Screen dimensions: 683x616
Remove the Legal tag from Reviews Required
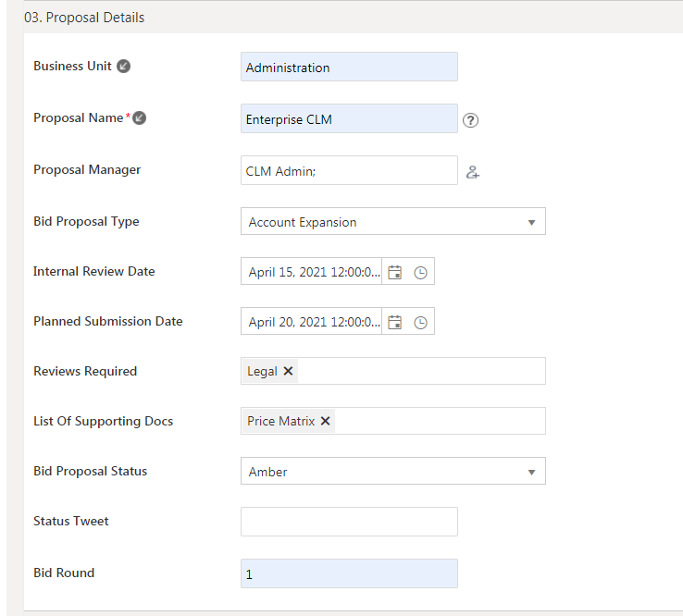pos(288,371)
